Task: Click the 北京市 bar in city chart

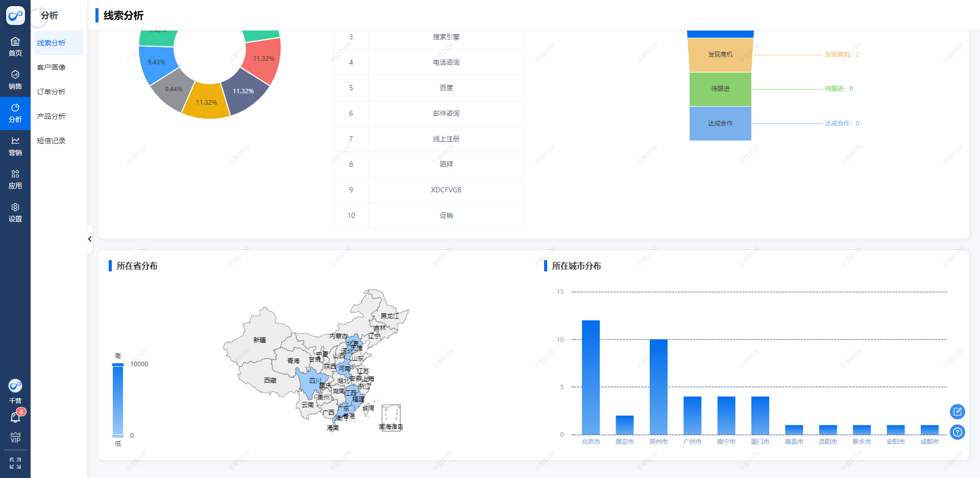Action: 591,378
